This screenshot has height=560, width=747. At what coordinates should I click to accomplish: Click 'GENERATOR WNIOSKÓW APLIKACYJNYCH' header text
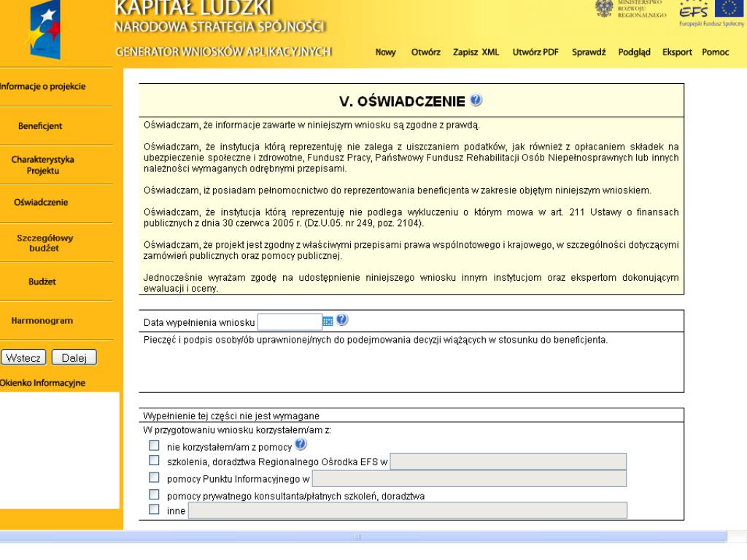click(223, 52)
